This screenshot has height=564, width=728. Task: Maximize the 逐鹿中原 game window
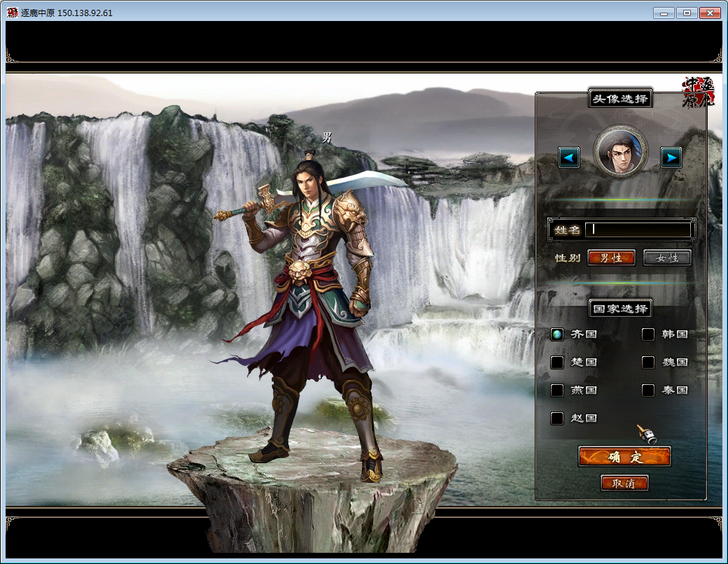pos(687,13)
